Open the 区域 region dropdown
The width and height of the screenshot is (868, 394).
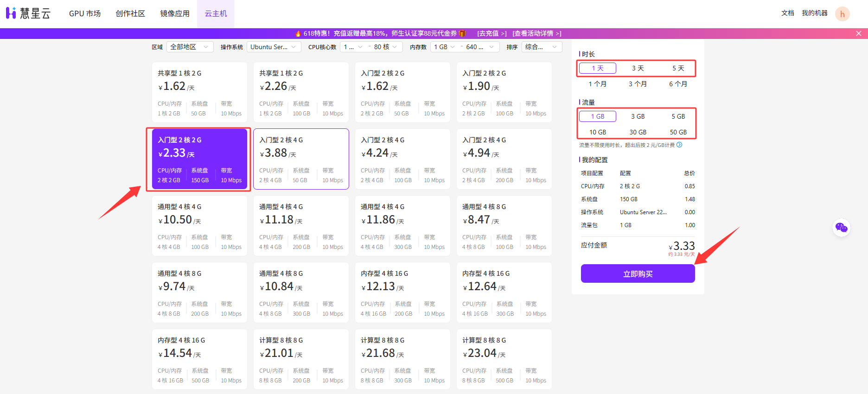190,47
